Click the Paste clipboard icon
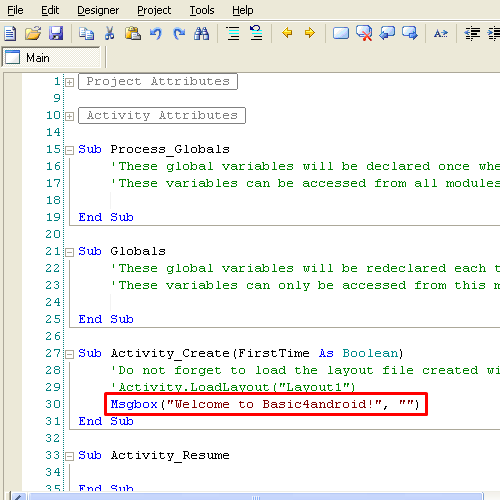 click(x=133, y=33)
